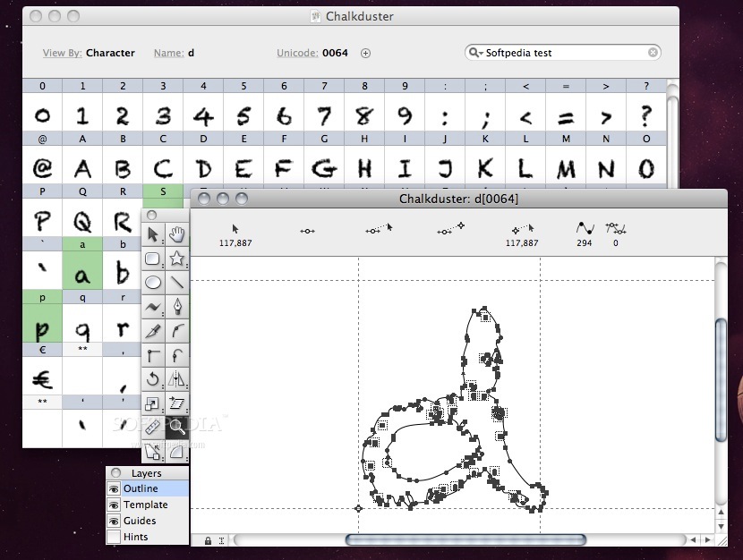Pick the rounded rectangle tool
This screenshot has width=743, height=560.
click(152, 259)
